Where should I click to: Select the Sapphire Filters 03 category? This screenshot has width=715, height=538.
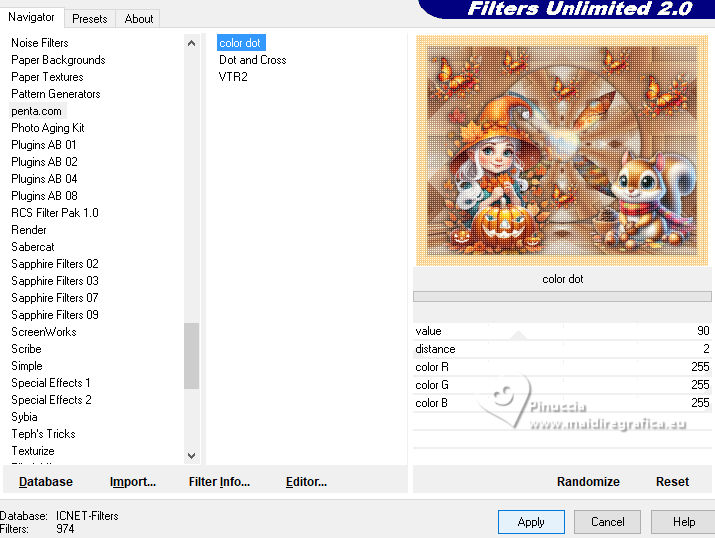(x=55, y=281)
